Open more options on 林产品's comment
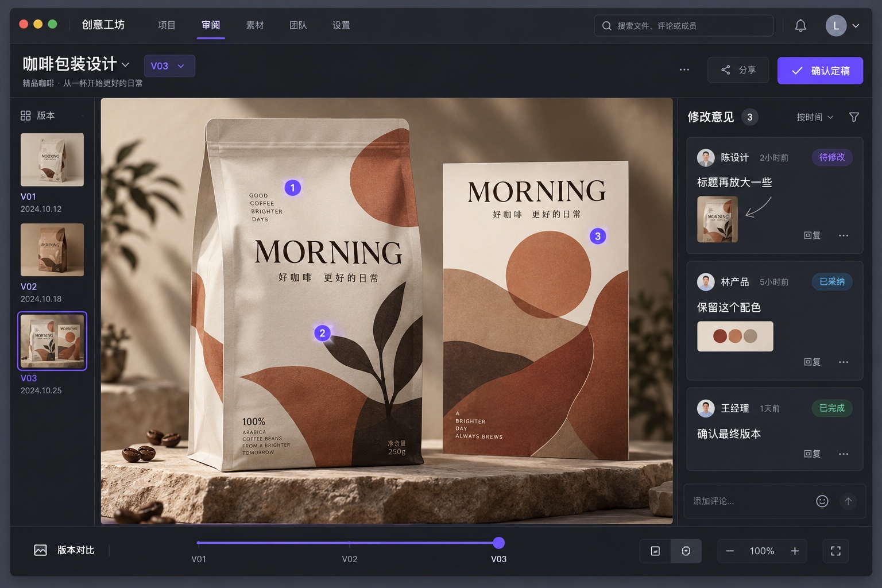This screenshot has height=588, width=882. tap(843, 362)
